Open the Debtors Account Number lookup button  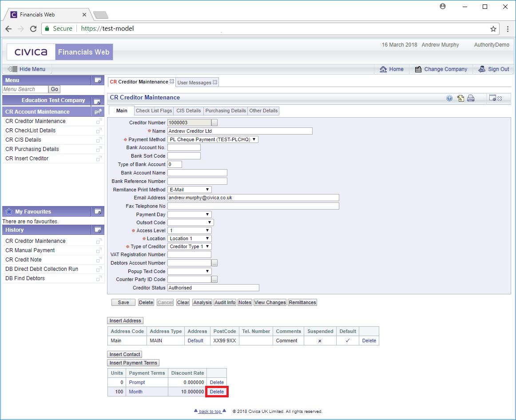[x=214, y=263]
